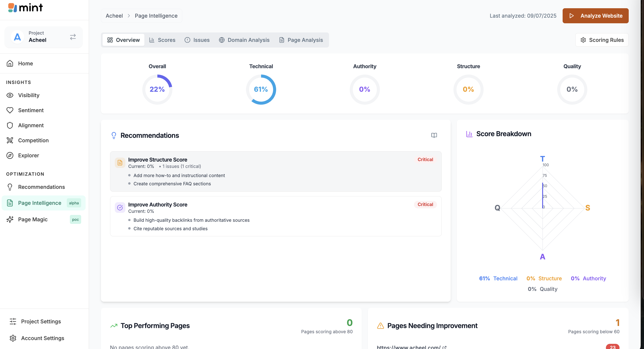Screen dimensions: 644x349
Task: Click the Analyze Website button
Action: coord(595,16)
